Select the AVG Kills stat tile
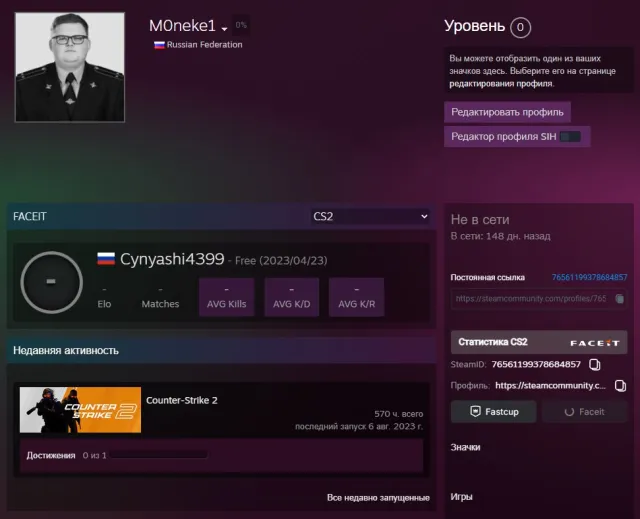This screenshot has width=640, height=519. coord(227,297)
